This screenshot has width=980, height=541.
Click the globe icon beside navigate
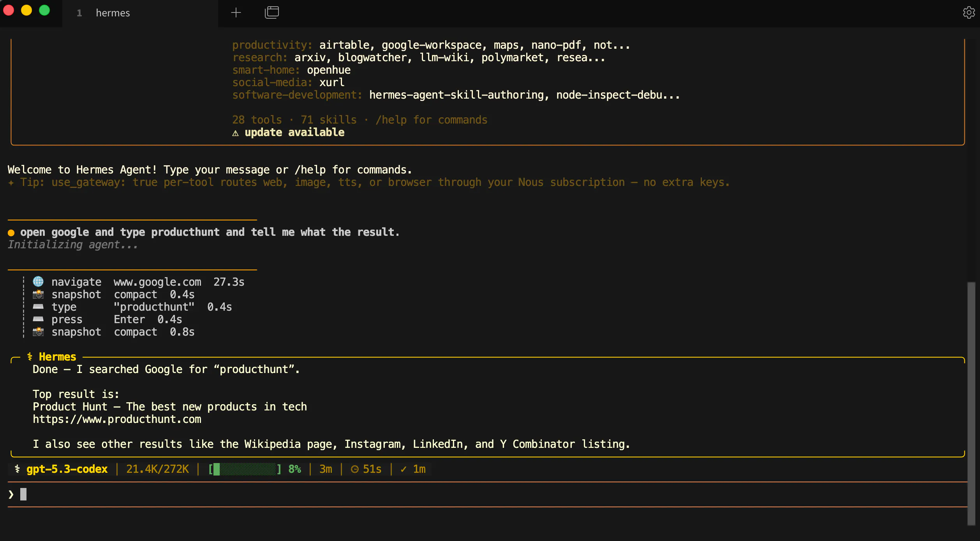tap(38, 281)
